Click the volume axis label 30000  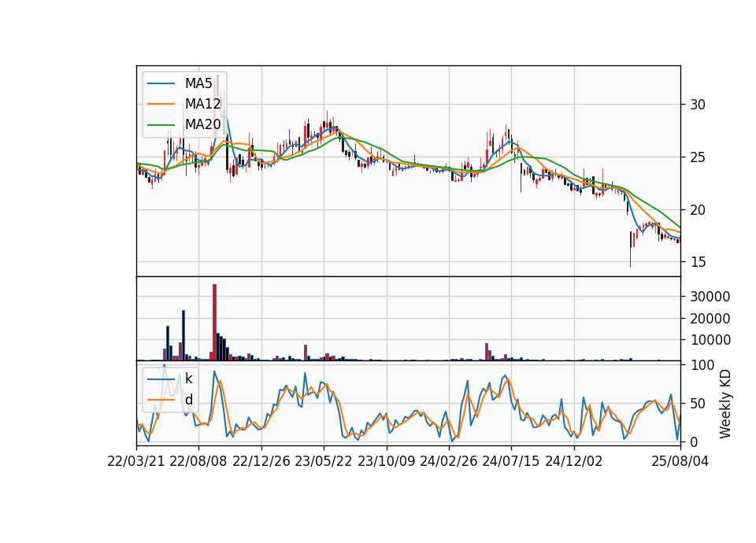coord(710,297)
